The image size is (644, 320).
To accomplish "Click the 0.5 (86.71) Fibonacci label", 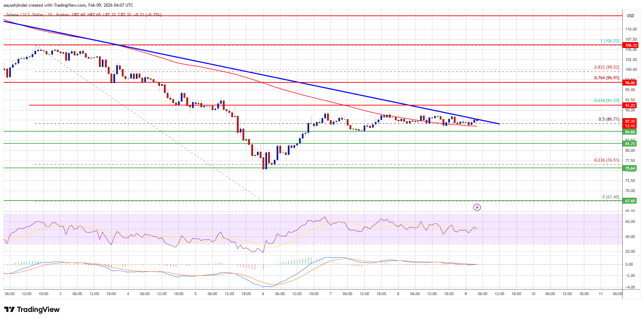I will [609, 119].
